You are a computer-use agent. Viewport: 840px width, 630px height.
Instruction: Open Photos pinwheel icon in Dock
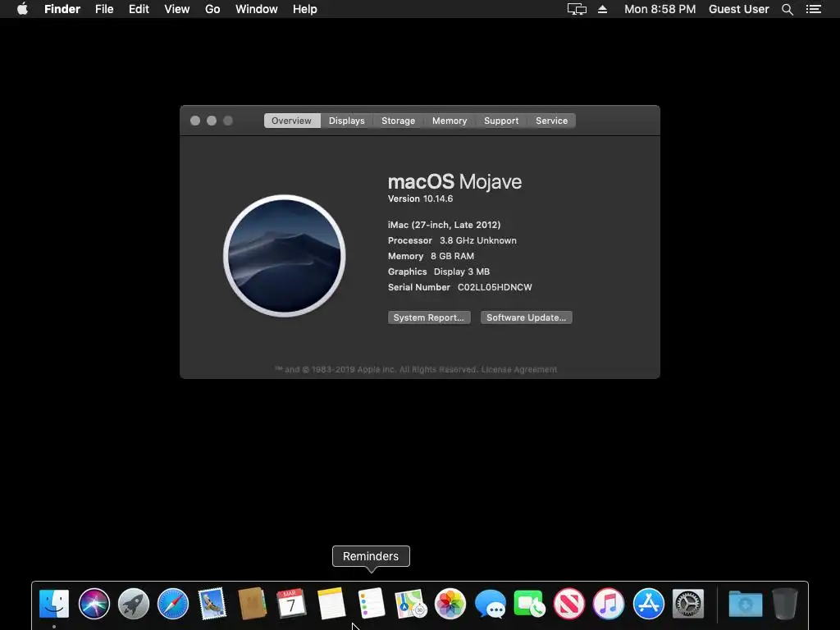coord(450,604)
